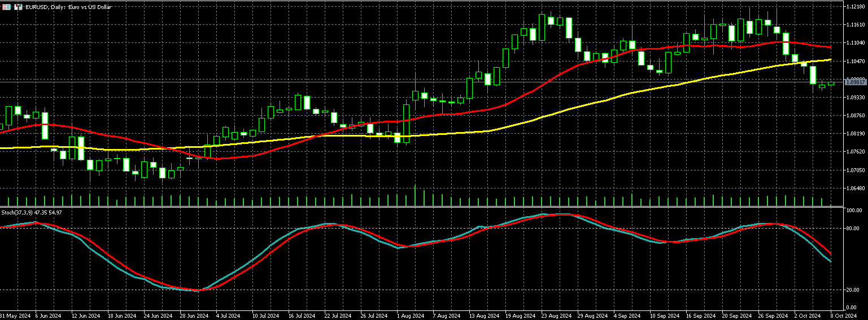Select the tallest volume bar
Screen dimensions: 868x320
[x=415, y=195]
